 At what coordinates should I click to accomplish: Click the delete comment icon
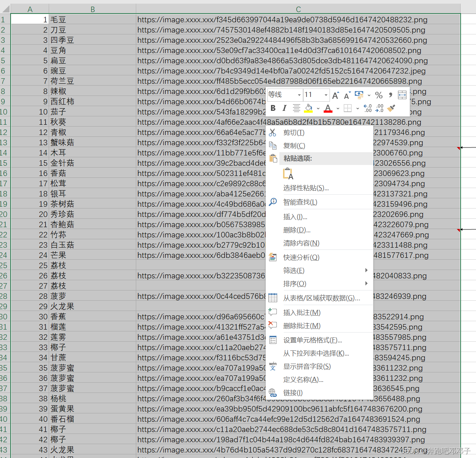(x=273, y=325)
